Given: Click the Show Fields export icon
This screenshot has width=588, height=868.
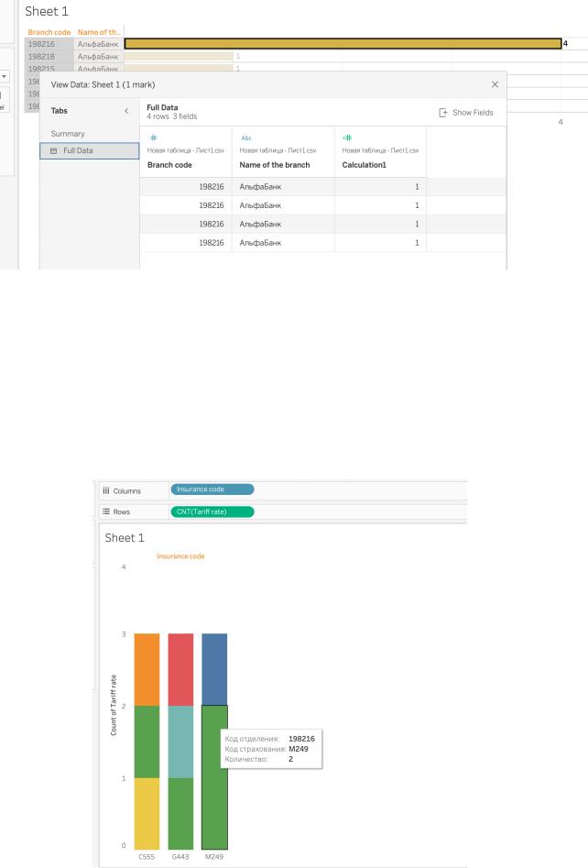Looking at the screenshot, I should point(442,113).
